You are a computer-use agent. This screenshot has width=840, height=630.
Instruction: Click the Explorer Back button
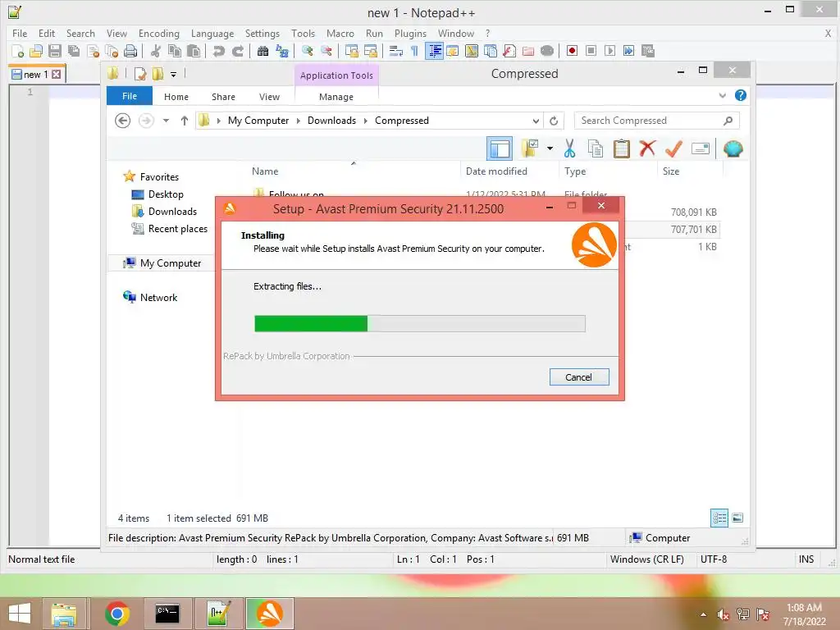[123, 121]
